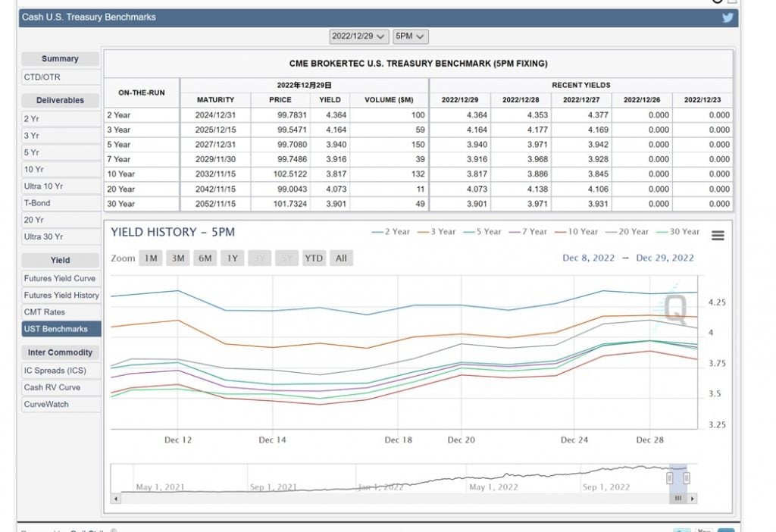
Task: Click the MATURITY column header
Action: pos(215,100)
